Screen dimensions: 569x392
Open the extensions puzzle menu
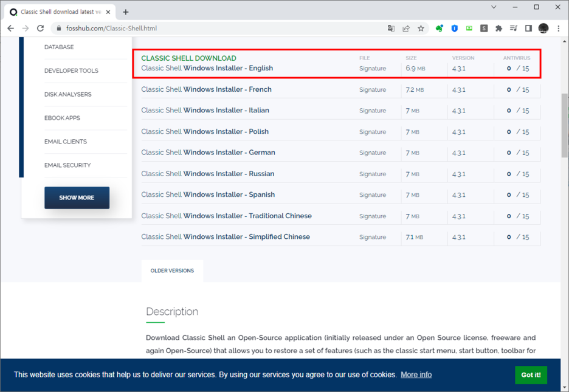point(499,29)
